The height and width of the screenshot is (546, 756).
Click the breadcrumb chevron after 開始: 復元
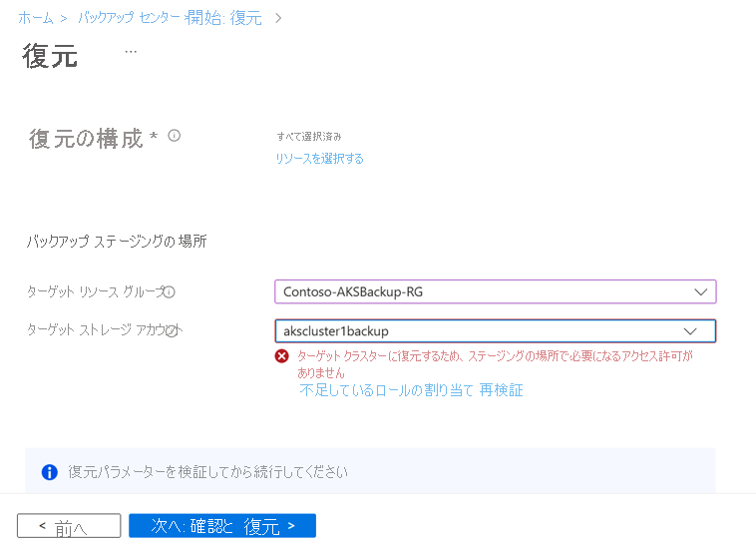click(278, 18)
